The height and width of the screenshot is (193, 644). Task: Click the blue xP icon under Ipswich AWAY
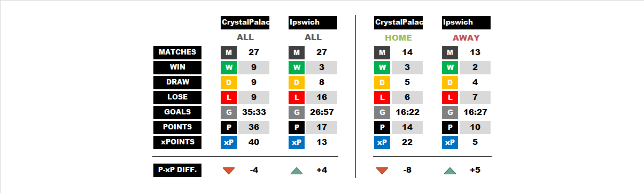click(450, 143)
